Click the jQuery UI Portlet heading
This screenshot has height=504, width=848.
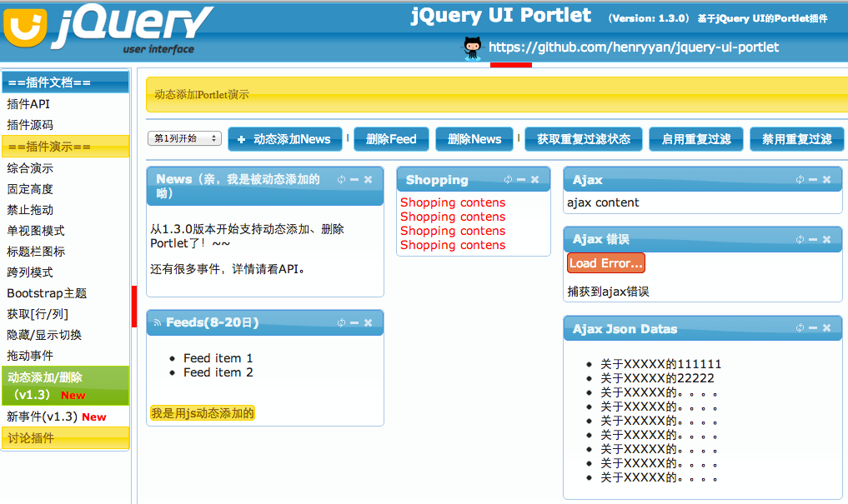(501, 16)
